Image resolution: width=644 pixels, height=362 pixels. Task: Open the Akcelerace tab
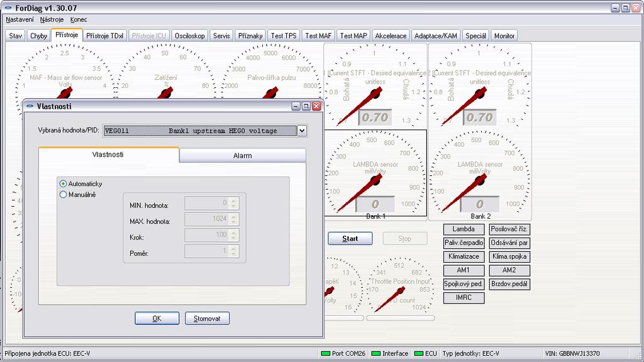(391, 36)
